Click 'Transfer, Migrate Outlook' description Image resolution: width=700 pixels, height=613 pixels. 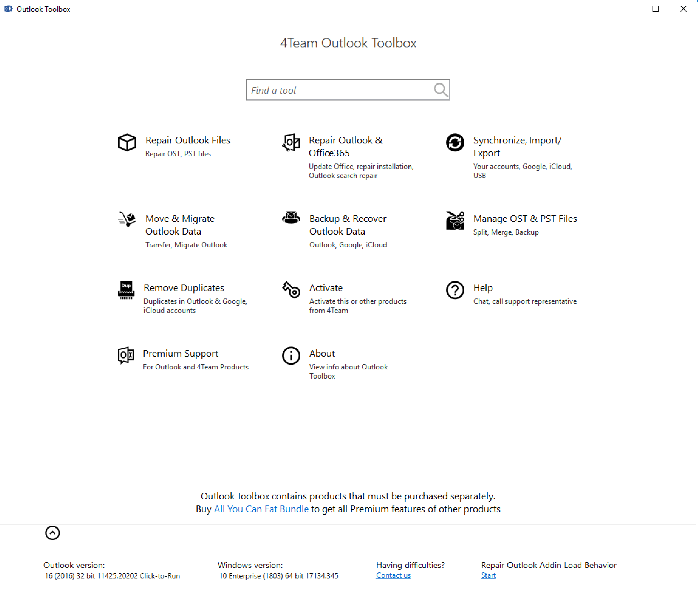[x=186, y=245]
